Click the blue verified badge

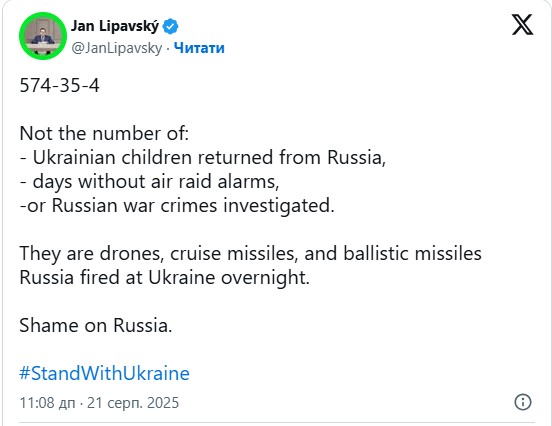click(x=170, y=26)
